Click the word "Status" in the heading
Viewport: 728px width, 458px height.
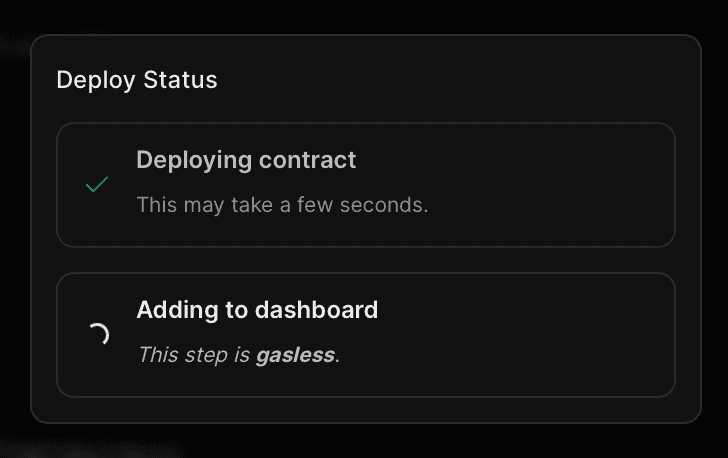(x=180, y=80)
